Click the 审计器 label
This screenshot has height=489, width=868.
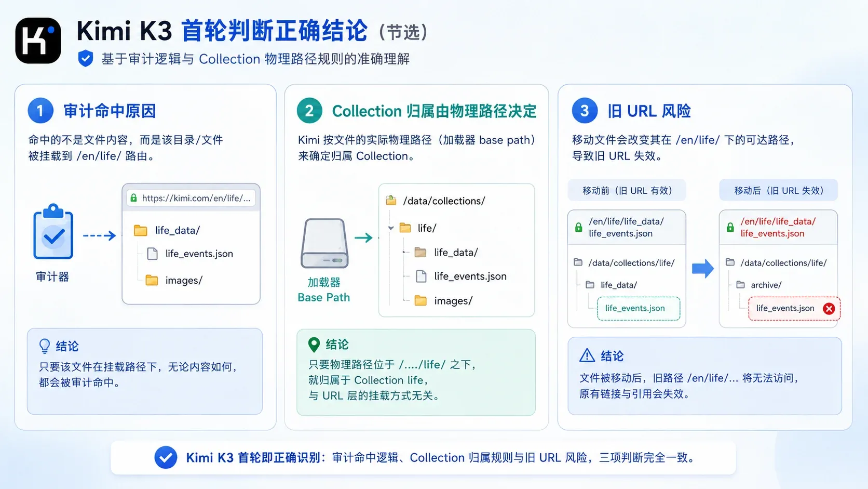point(52,276)
